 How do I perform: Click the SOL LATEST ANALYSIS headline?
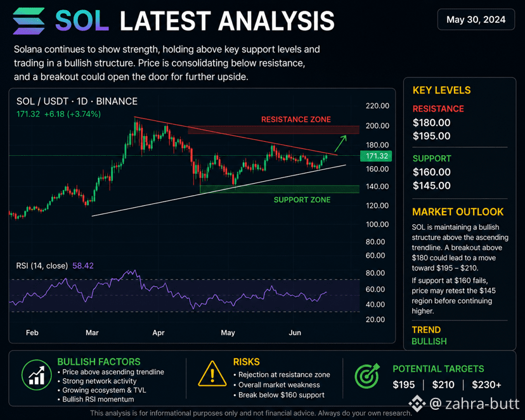195,21
